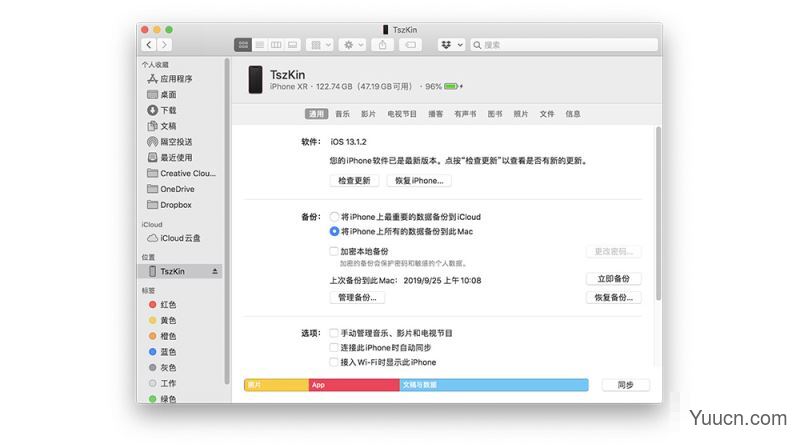Switch to gallery view

292,45
